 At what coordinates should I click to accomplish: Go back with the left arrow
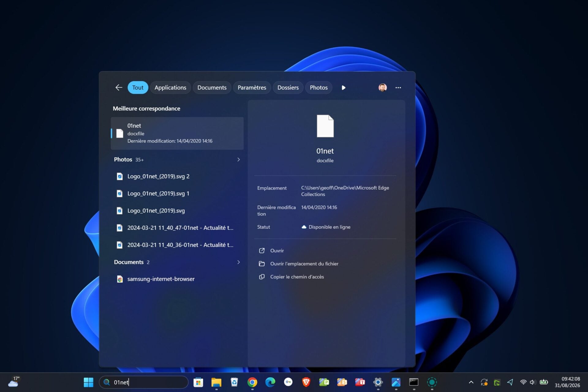(x=119, y=88)
